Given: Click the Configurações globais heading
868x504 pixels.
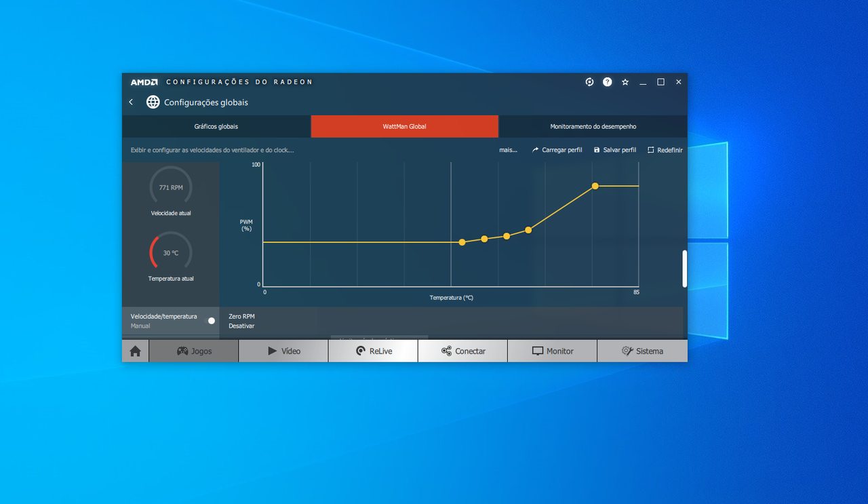Looking at the screenshot, I should pyautogui.click(x=206, y=102).
